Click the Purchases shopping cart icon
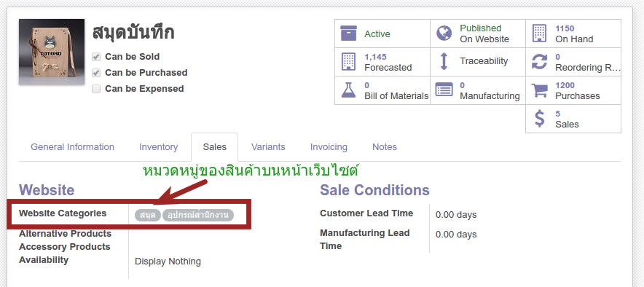 click(539, 90)
